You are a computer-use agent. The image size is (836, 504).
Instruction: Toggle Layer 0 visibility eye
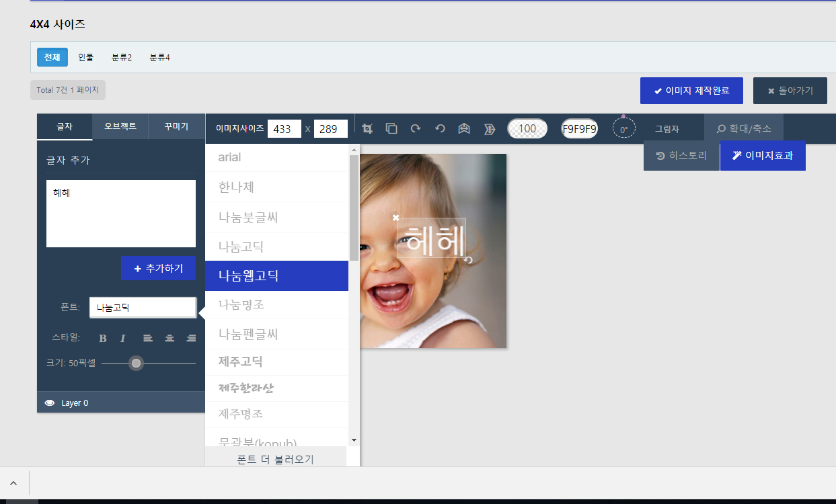pyautogui.click(x=49, y=403)
